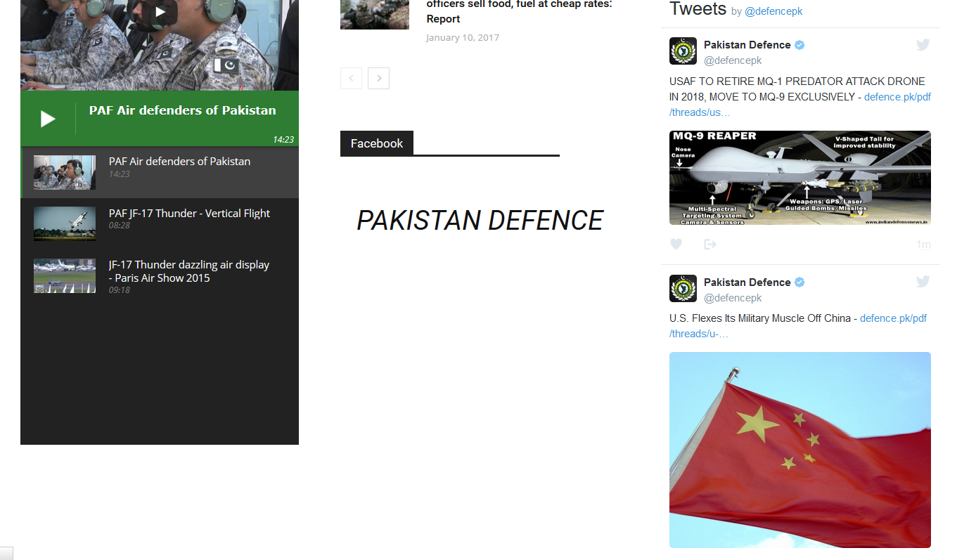Click Twitter bird icon on MQ-1 tweet
The height and width of the screenshot is (560, 976).
point(923,45)
